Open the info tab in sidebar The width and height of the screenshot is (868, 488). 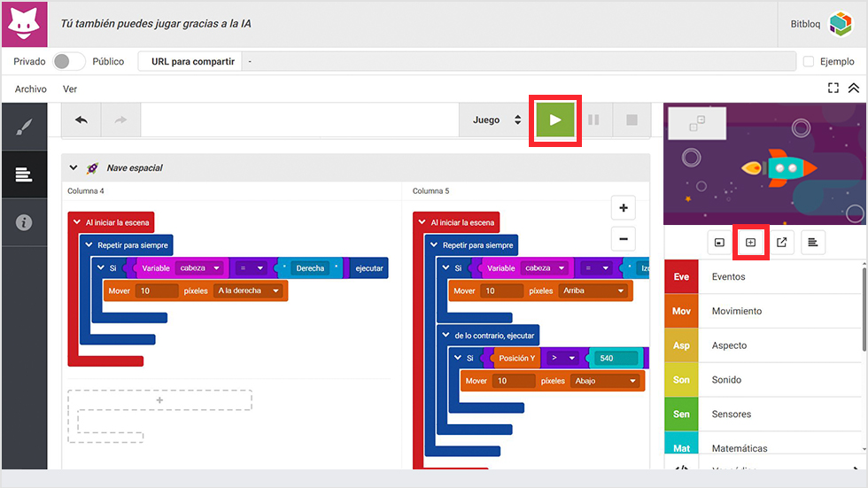tap(24, 222)
